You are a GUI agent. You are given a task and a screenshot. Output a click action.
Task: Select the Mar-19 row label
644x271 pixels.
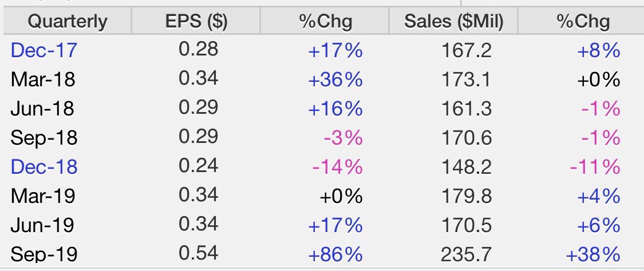click(x=43, y=196)
